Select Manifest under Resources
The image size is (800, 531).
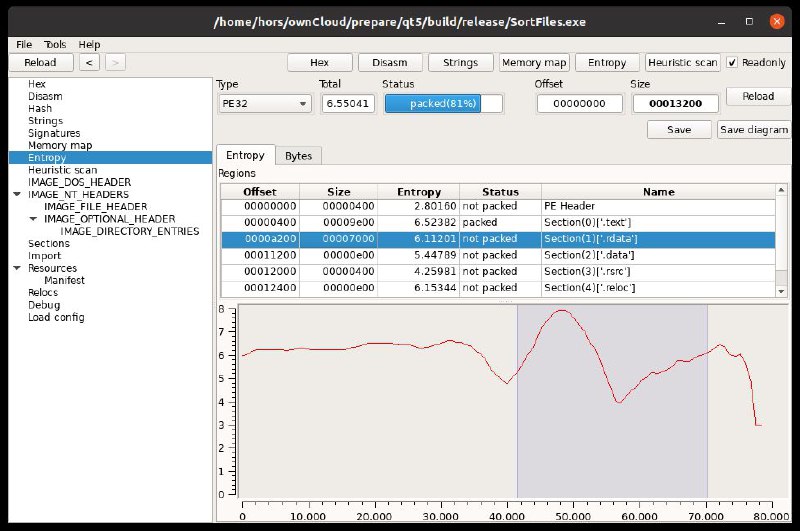coord(64,280)
